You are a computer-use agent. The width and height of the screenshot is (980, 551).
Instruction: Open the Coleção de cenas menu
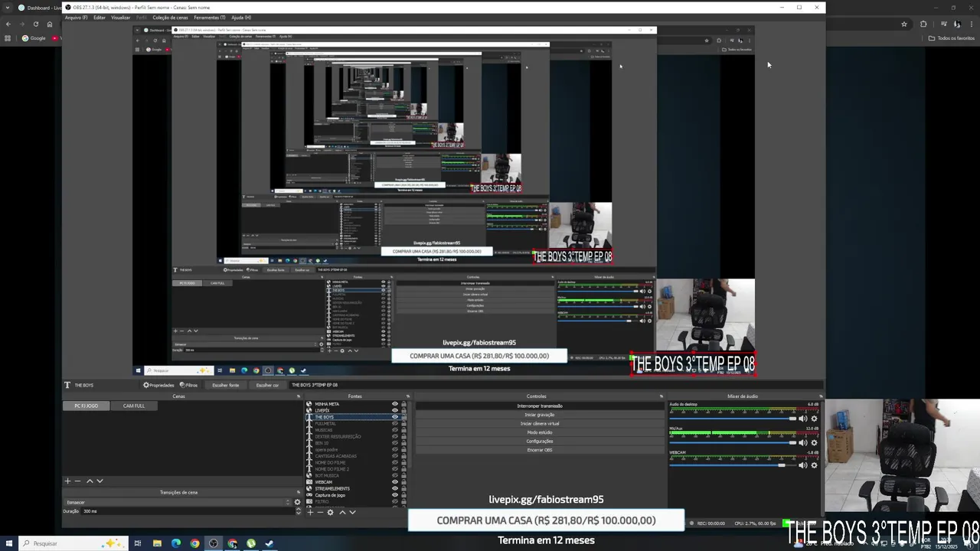tap(170, 18)
